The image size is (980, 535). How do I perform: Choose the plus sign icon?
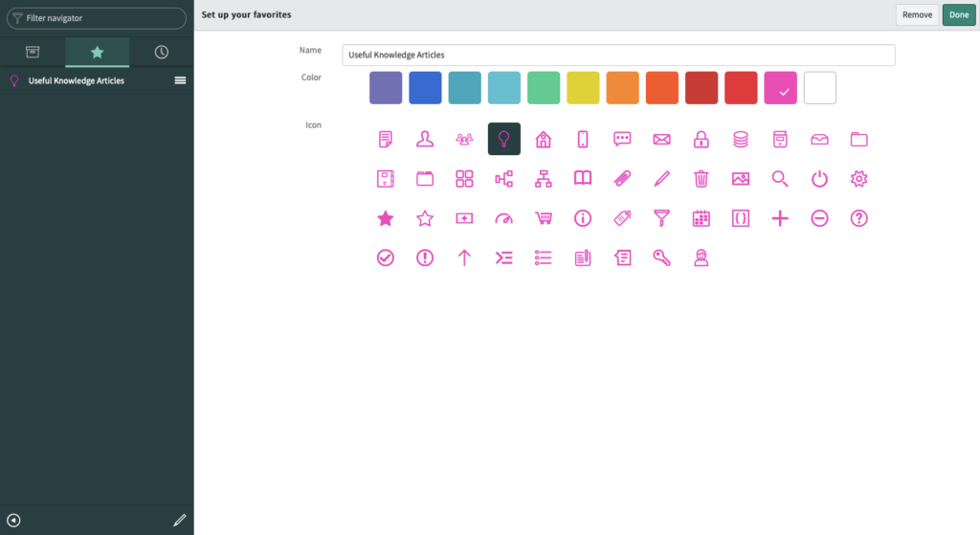point(780,218)
